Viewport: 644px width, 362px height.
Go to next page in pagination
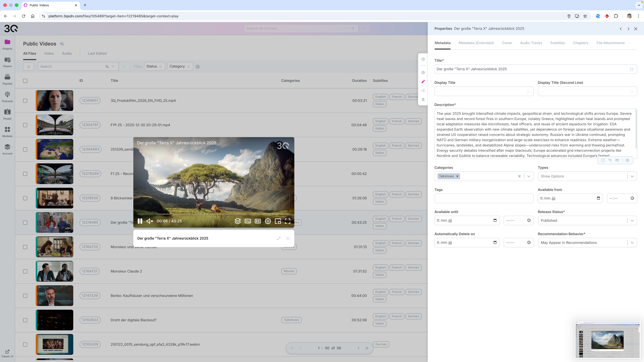[358, 348]
